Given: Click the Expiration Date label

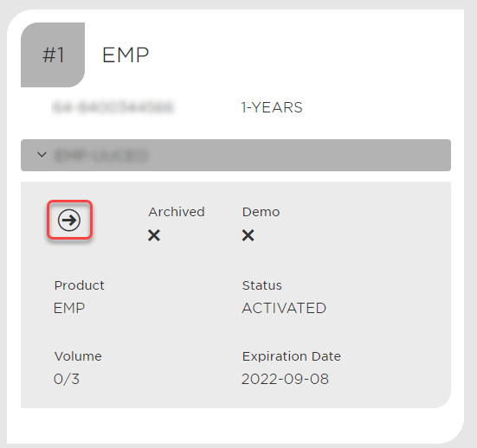Looking at the screenshot, I should 291,356.
